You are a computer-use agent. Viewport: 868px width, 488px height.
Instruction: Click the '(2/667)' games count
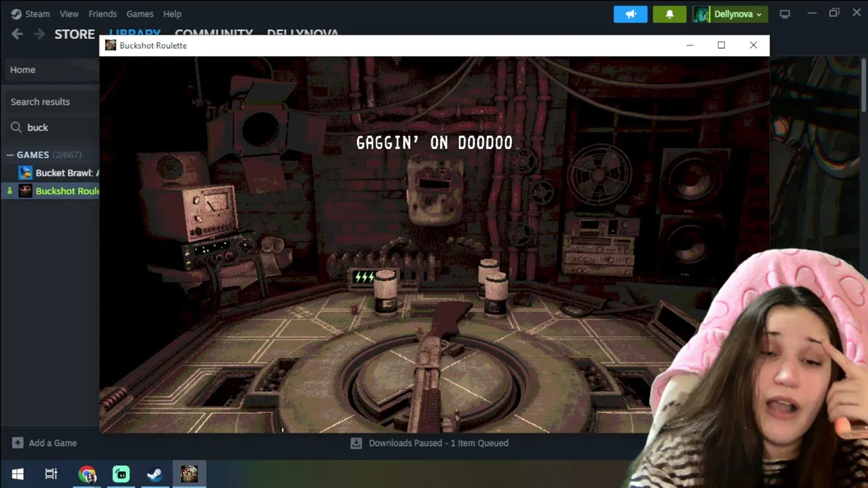pyautogui.click(x=66, y=155)
